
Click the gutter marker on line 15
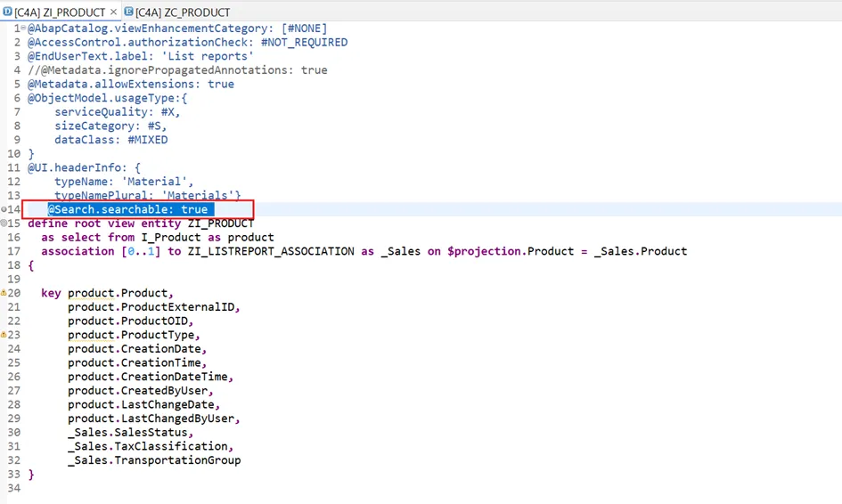[4, 224]
